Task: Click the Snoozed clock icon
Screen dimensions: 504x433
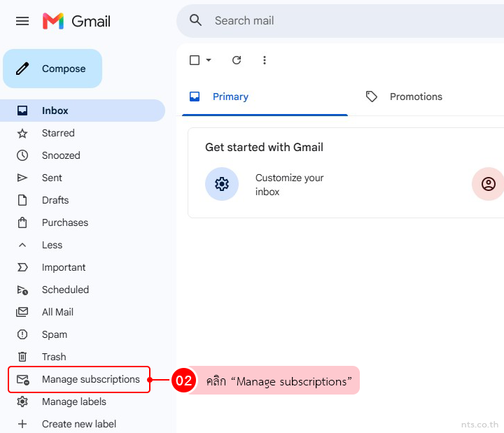Action: (22, 155)
